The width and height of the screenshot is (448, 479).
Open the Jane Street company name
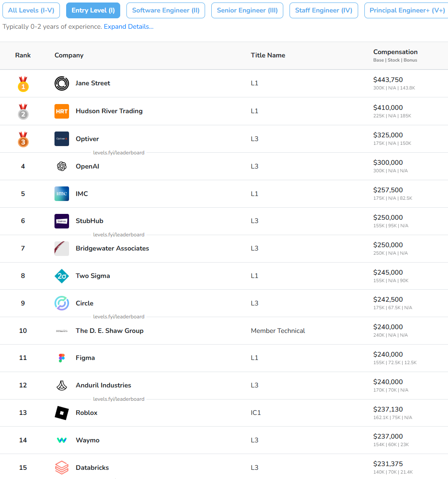(x=93, y=83)
